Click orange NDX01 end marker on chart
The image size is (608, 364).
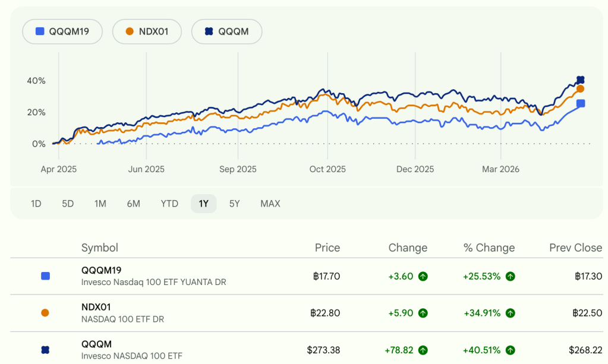[x=581, y=88]
